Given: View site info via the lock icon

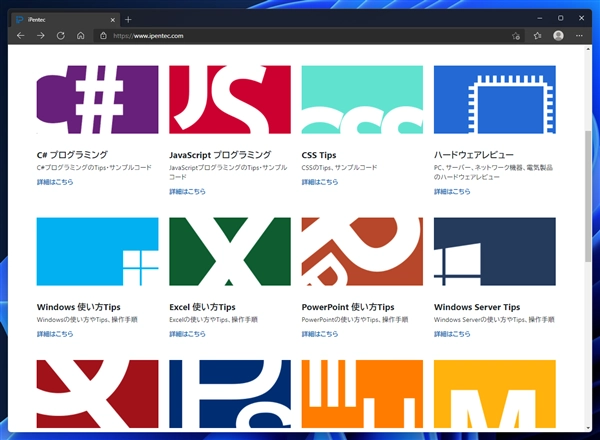Looking at the screenshot, I should pos(103,36).
